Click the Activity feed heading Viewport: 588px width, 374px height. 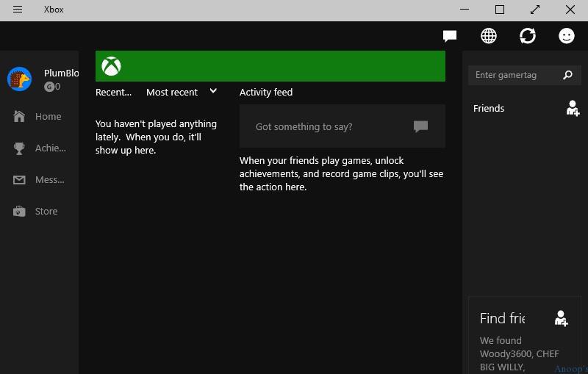pos(266,92)
